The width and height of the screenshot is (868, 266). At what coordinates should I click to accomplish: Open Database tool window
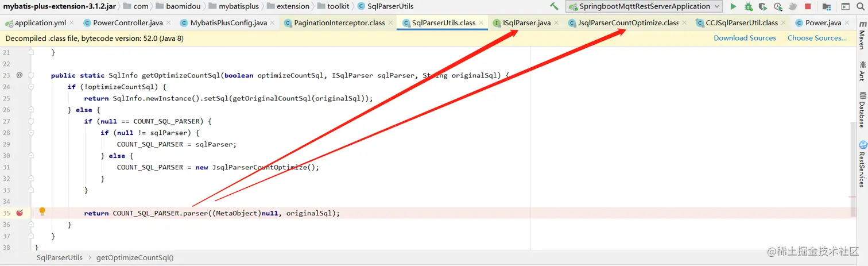pos(862,110)
